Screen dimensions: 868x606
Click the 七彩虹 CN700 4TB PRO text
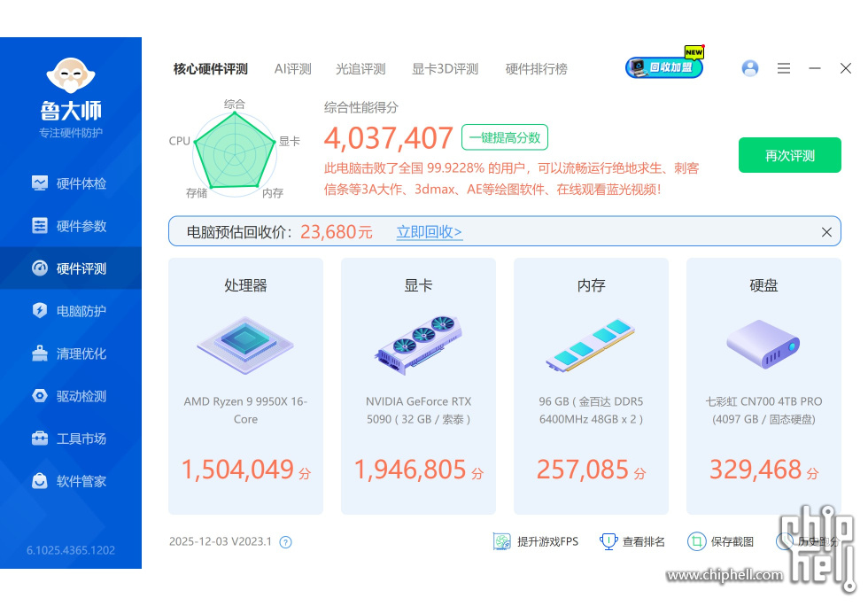pos(763,410)
